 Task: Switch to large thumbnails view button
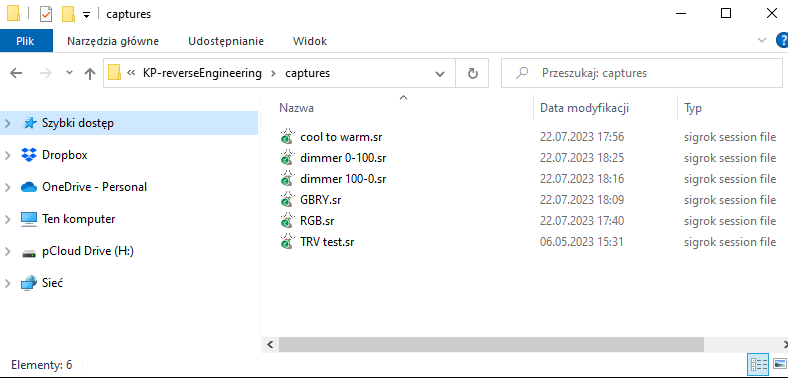[779, 364]
